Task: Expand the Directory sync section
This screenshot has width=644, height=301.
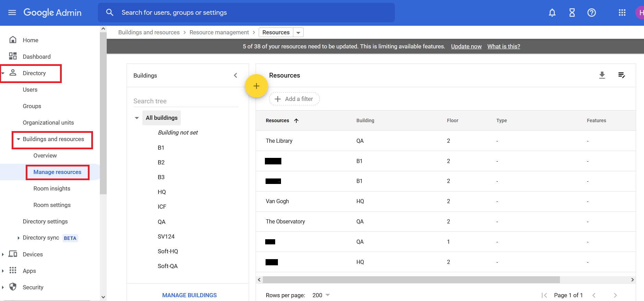Action: (19, 238)
